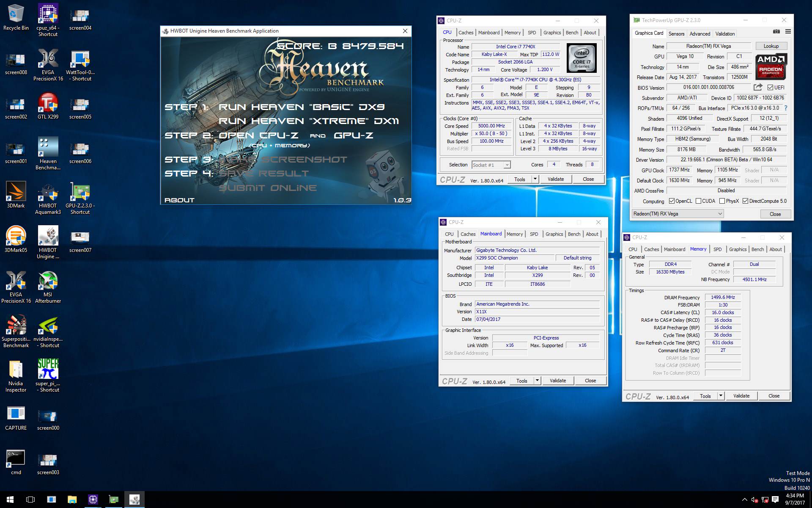This screenshot has height=508, width=812.
Task: Show hidden system tray icons
Action: click(744, 500)
